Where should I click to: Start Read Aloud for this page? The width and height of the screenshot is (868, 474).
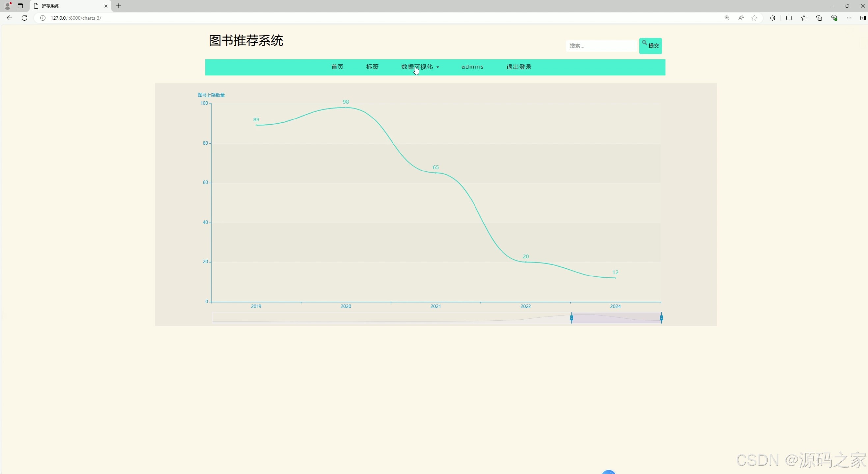[741, 18]
